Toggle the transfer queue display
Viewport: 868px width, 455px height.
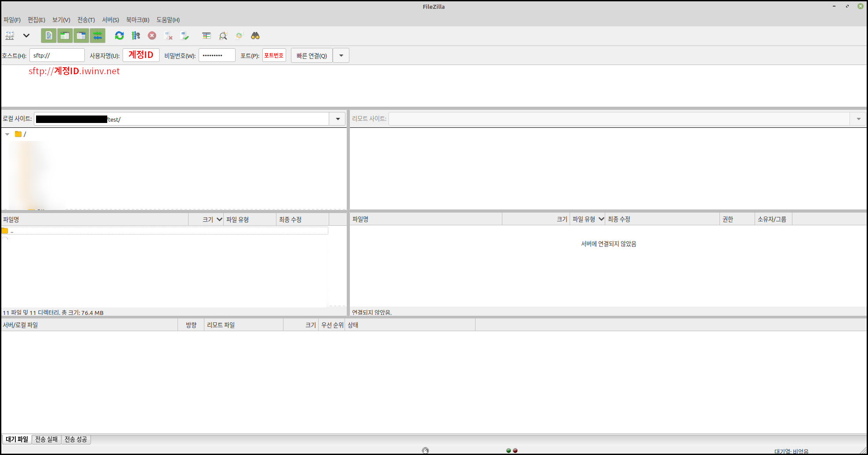(98, 36)
